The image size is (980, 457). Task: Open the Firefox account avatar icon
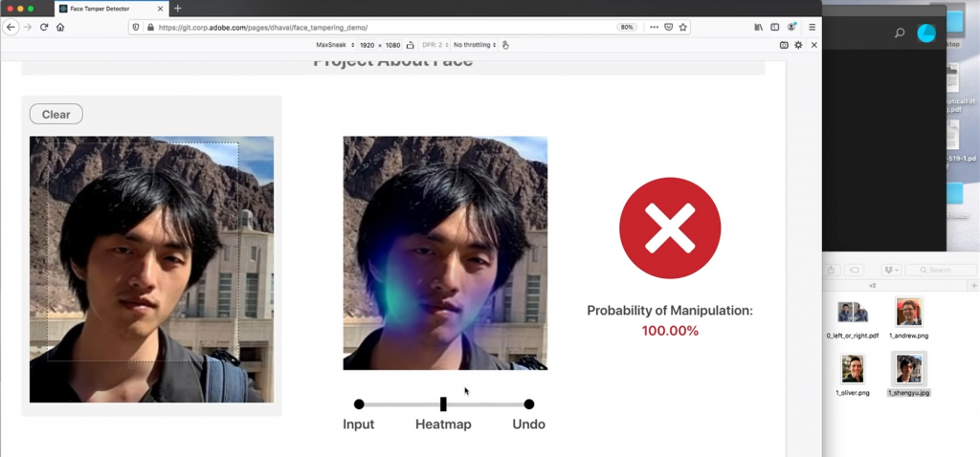pyautogui.click(x=791, y=27)
